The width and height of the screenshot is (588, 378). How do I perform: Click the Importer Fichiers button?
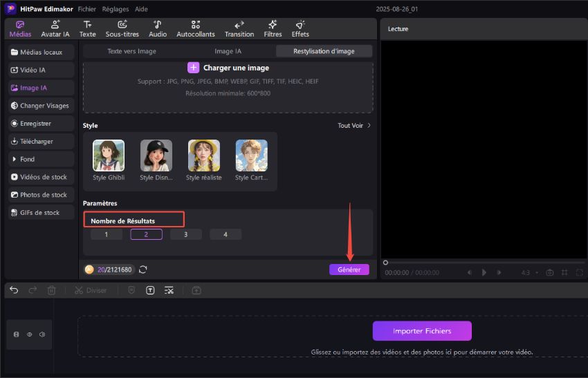click(422, 331)
